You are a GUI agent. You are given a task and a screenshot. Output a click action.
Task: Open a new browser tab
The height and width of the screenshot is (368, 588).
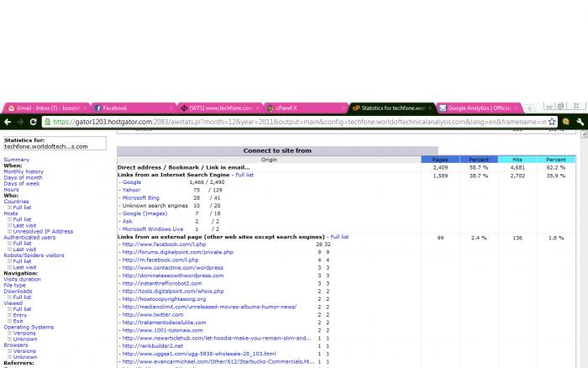click(529, 108)
